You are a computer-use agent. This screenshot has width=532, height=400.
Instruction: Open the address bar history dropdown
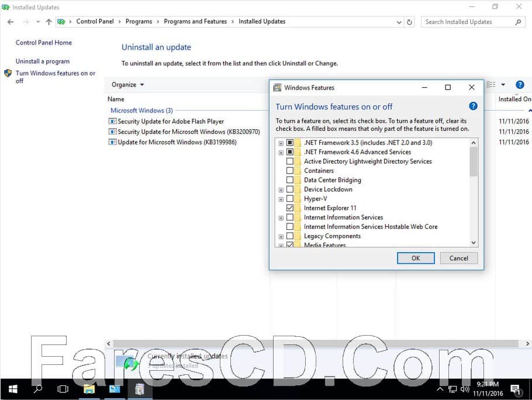point(399,22)
